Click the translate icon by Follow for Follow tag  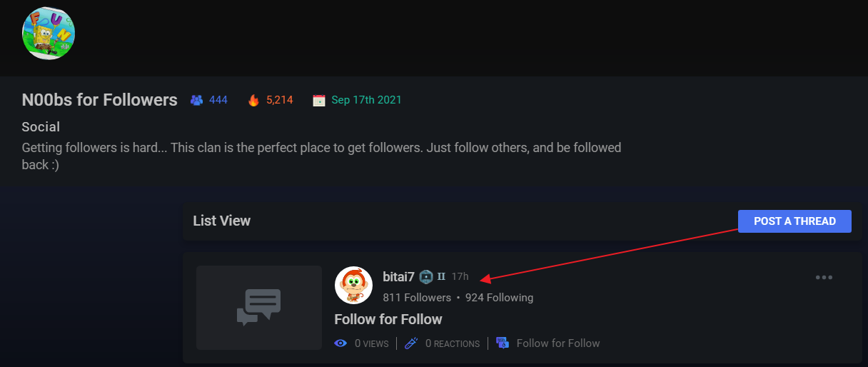pos(503,343)
